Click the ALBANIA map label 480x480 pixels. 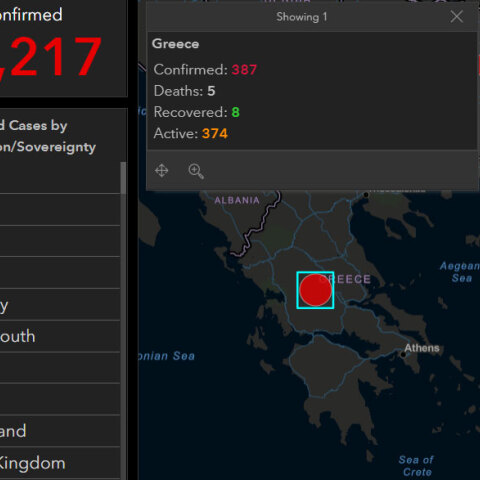237,200
